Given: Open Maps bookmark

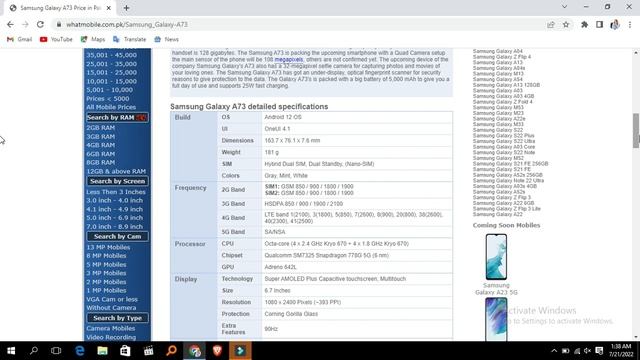Looking at the screenshot, I should click(93, 39).
